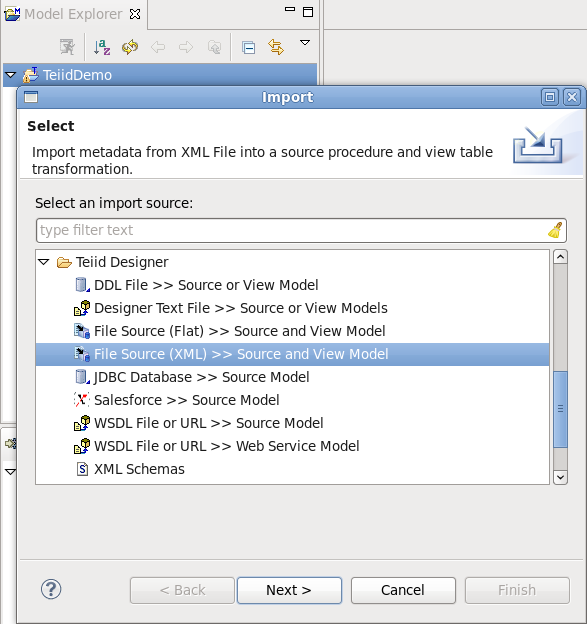Click the Next > button
587x624 pixels.
289,590
